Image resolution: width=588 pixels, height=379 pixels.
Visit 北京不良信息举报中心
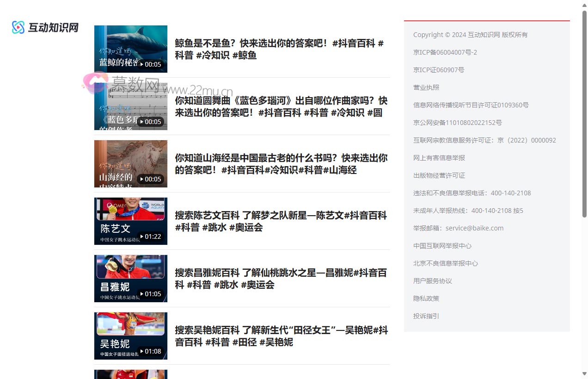(x=446, y=263)
